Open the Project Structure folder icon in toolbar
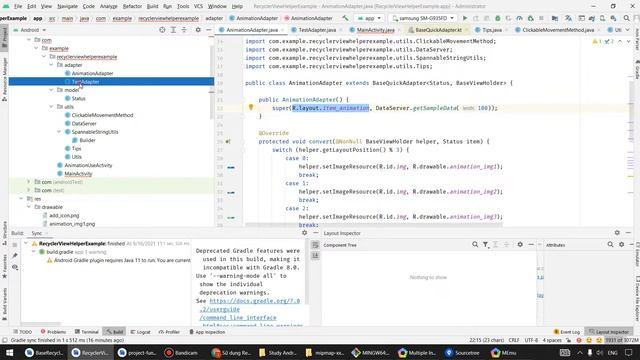This screenshot has height=360, width=640. pyautogui.click(x=555, y=18)
